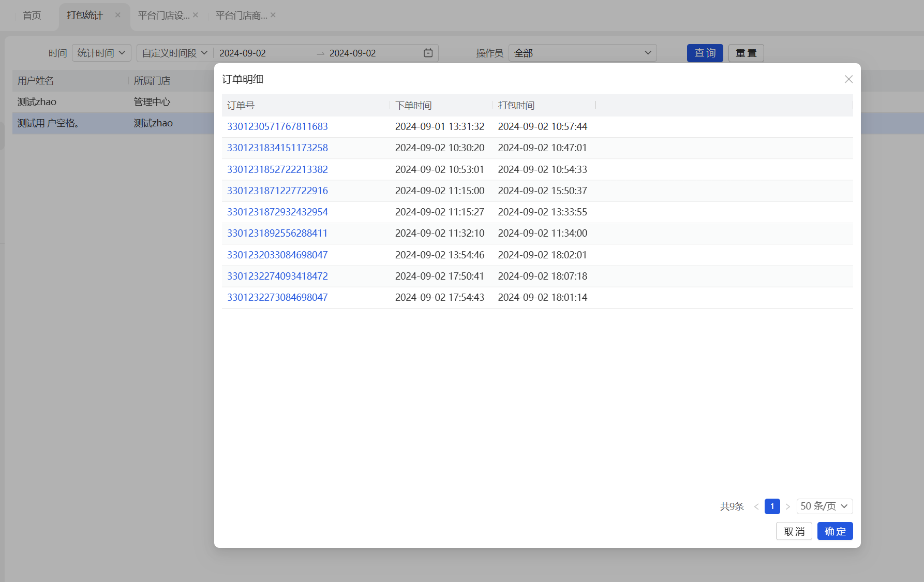The width and height of the screenshot is (924, 582).
Task: Open the date range calendar icon
Action: click(428, 53)
